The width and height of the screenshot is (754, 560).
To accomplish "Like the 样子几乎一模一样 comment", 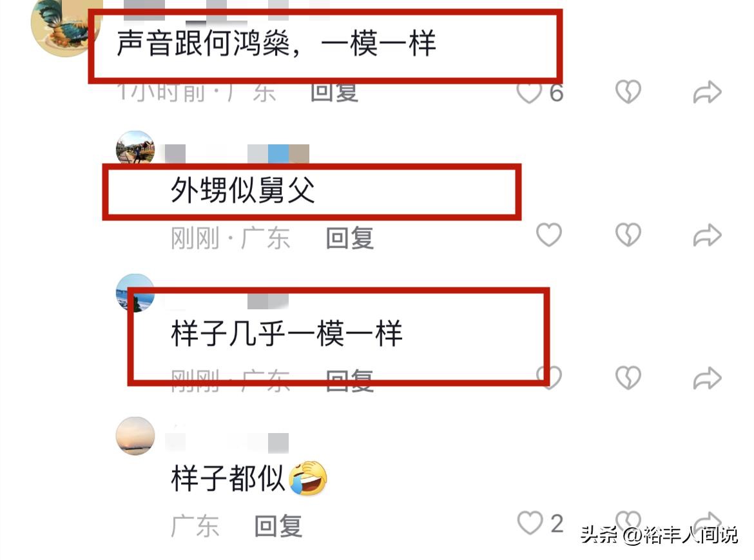I will [x=548, y=378].
